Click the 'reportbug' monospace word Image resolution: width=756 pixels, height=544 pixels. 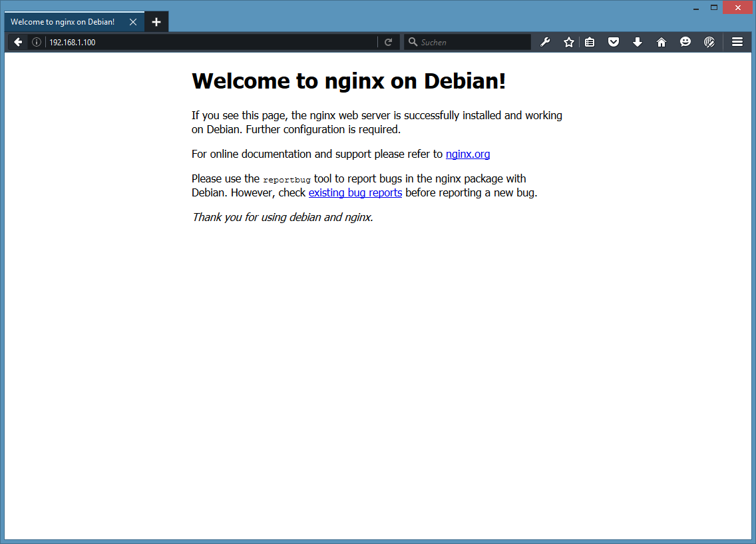coord(287,179)
